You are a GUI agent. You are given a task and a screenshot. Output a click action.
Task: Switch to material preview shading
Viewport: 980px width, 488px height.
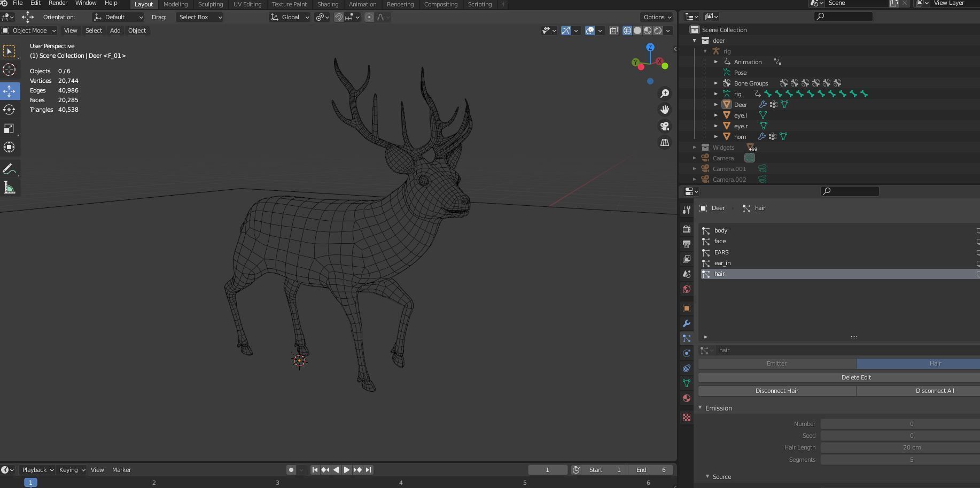(648, 30)
